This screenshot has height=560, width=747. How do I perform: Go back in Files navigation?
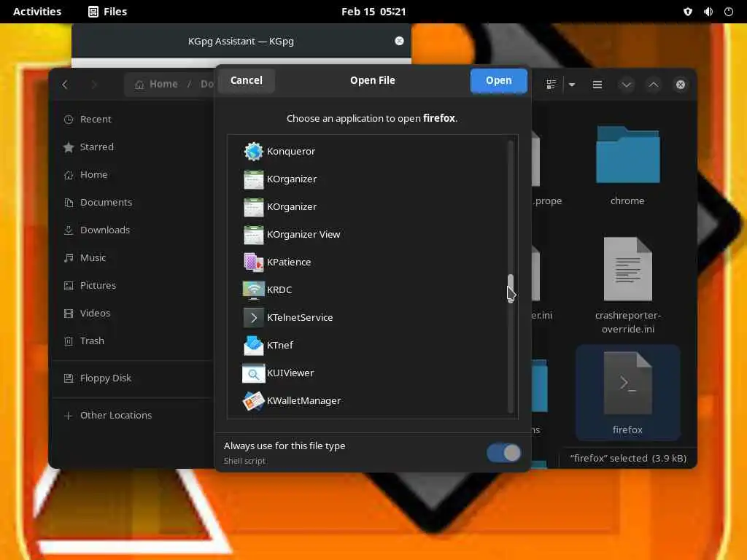pyautogui.click(x=65, y=85)
